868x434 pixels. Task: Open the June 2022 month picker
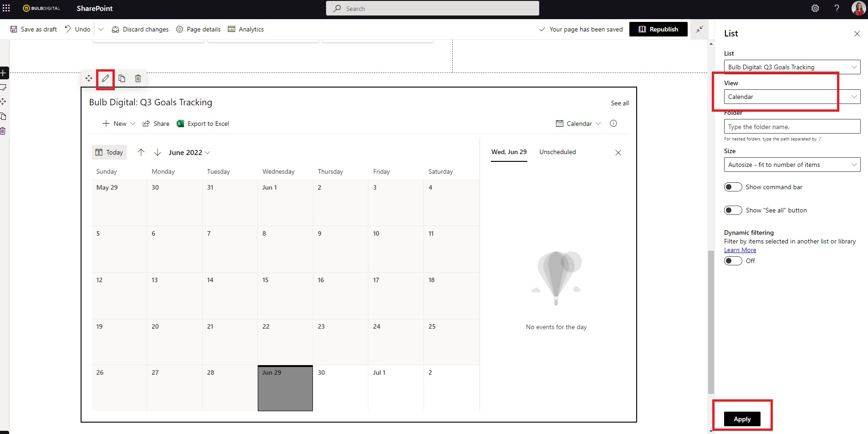point(189,152)
